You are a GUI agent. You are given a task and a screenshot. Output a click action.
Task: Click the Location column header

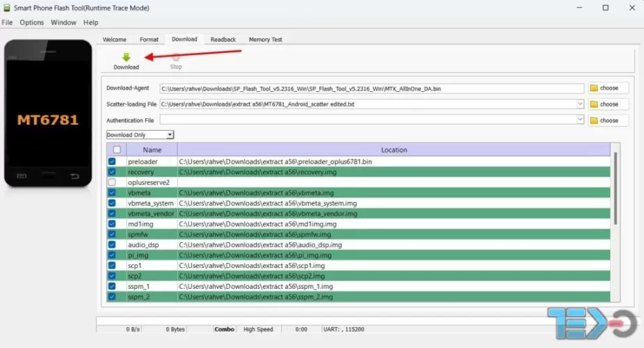pos(394,150)
